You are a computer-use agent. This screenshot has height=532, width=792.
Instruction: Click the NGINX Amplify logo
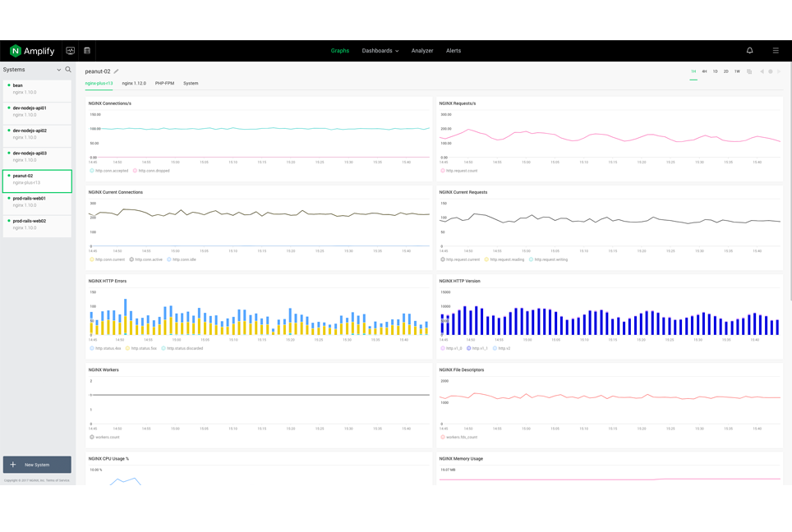32,51
